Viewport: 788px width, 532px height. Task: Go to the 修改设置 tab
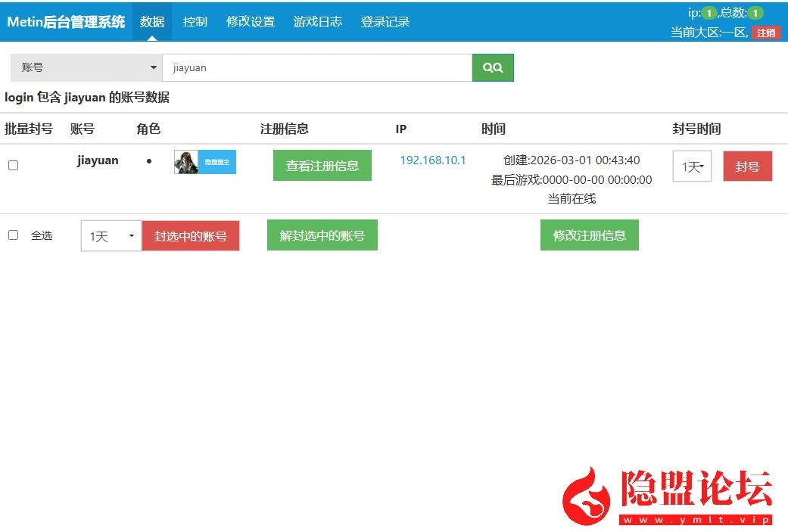point(251,22)
